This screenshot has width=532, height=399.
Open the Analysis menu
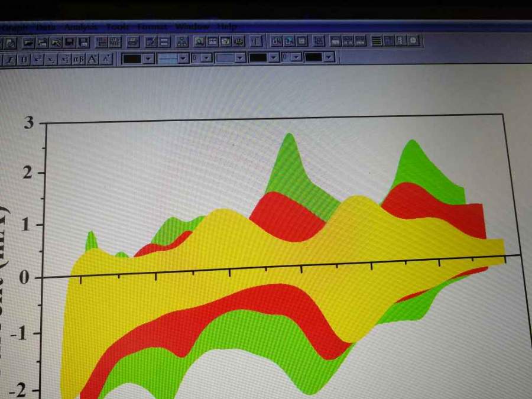point(81,27)
